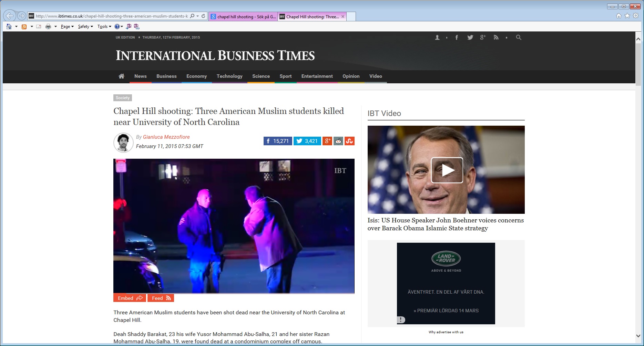Open the Tools dropdown in command bar
This screenshot has height=346, width=644.
pyautogui.click(x=104, y=27)
